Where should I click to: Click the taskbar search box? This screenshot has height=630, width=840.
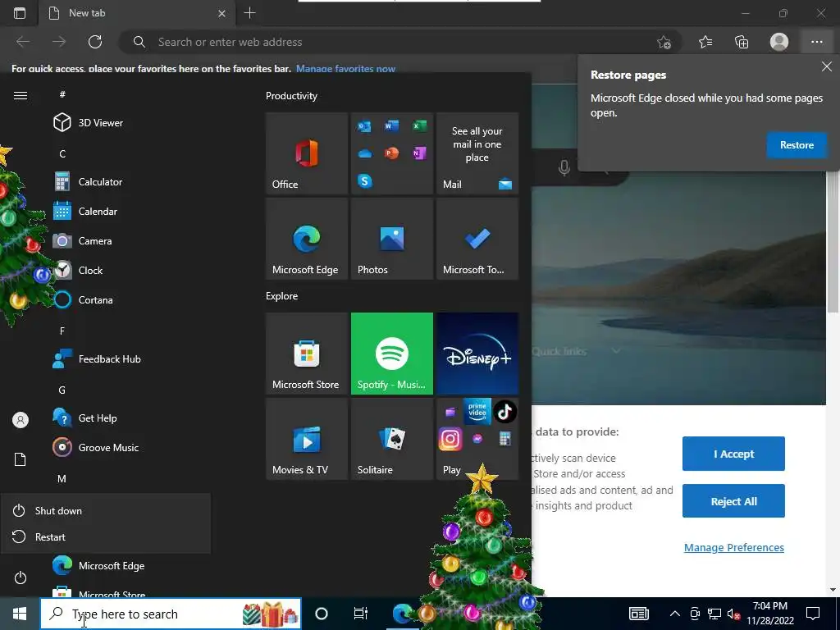pyautogui.click(x=171, y=614)
